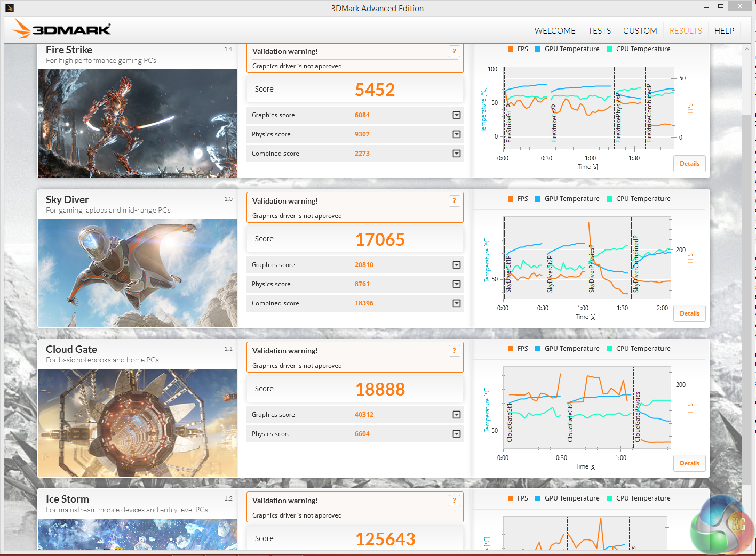Click the Fire Strike score 5452
Image resolution: width=756 pixels, height=556 pixels.
pyautogui.click(x=375, y=90)
